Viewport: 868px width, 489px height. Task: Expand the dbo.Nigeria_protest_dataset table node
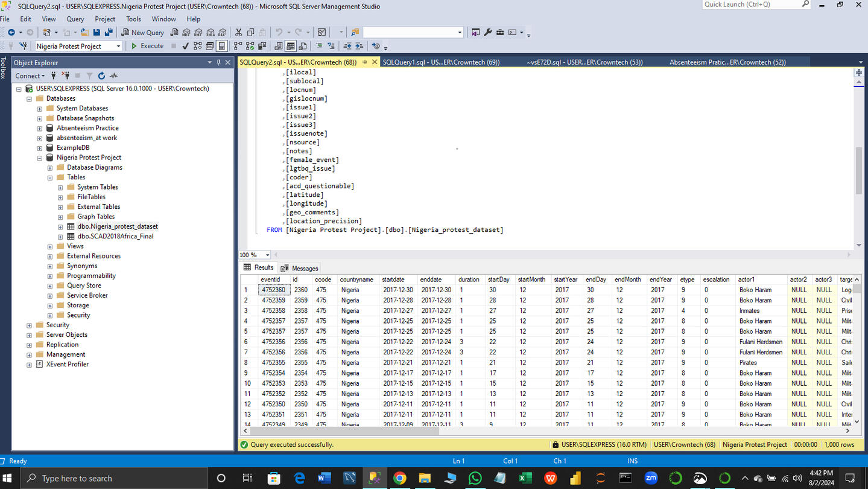coord(60,226)
